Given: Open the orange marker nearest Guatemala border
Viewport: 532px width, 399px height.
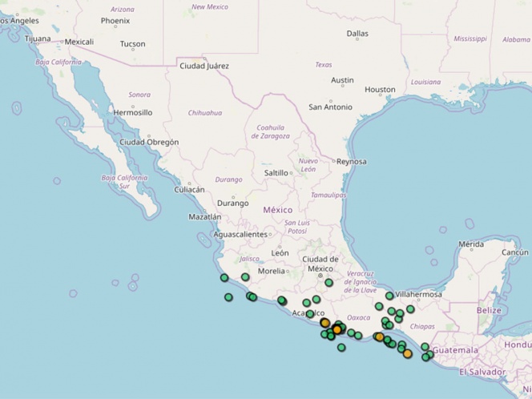Looking at the screenshot, I should tap(408, 353).
